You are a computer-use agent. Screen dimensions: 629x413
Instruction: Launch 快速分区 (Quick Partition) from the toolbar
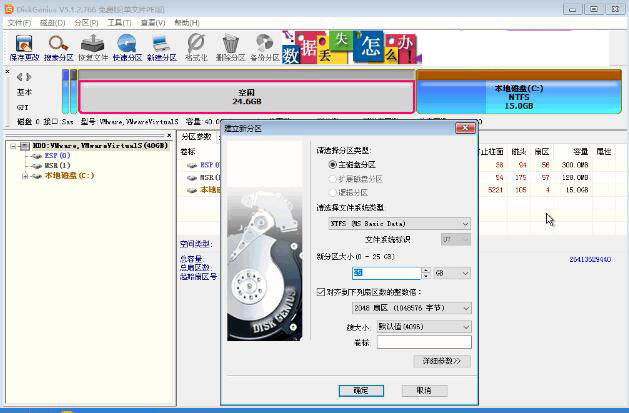[127, 48]
